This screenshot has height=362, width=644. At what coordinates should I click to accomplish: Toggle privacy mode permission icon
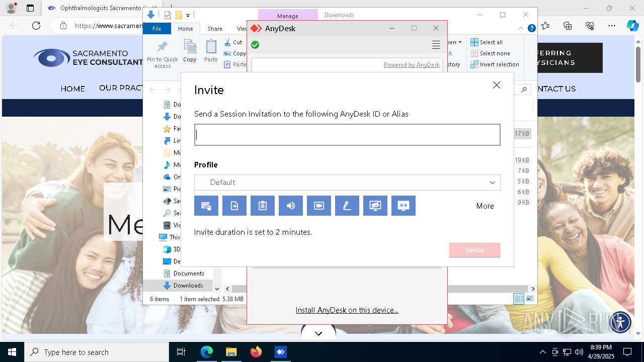tap(375, 206)
